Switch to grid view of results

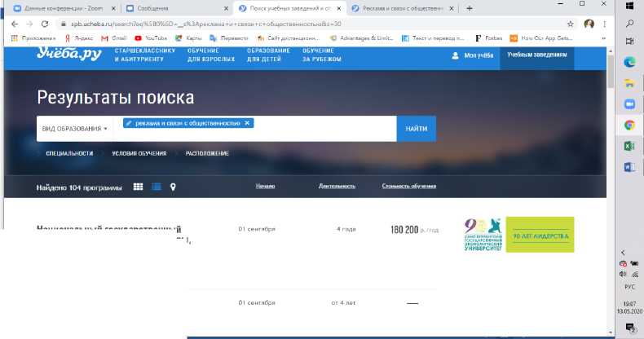138,187
